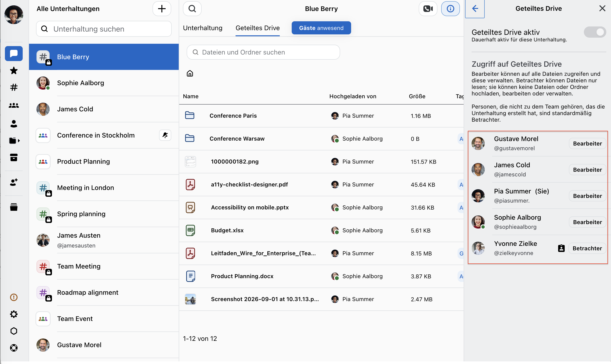Screen dimensions: 611x364
Task: Open the Screenshot 2026-09-01 image thumbnail
Action: pos(190,299)
